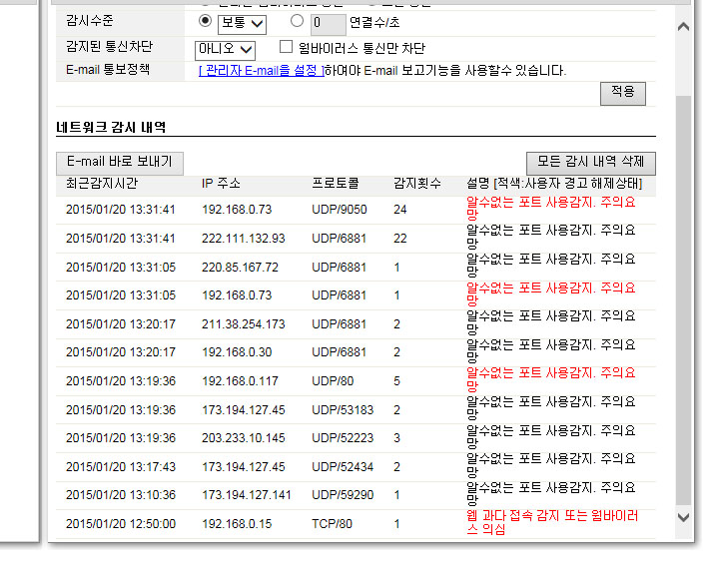The image size is (728, 578).
Task: Click the red 웹 과다 접속 감지 description
Action: pos(552,522)
